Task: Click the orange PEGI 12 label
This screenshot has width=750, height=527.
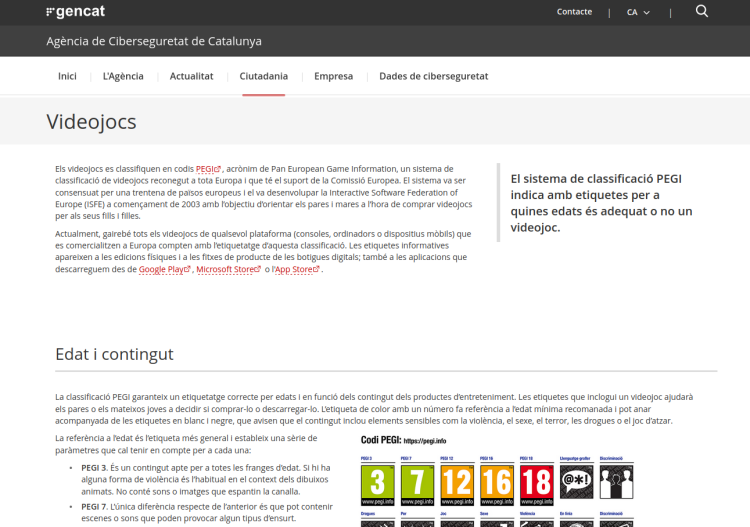Action: [457, 485]
